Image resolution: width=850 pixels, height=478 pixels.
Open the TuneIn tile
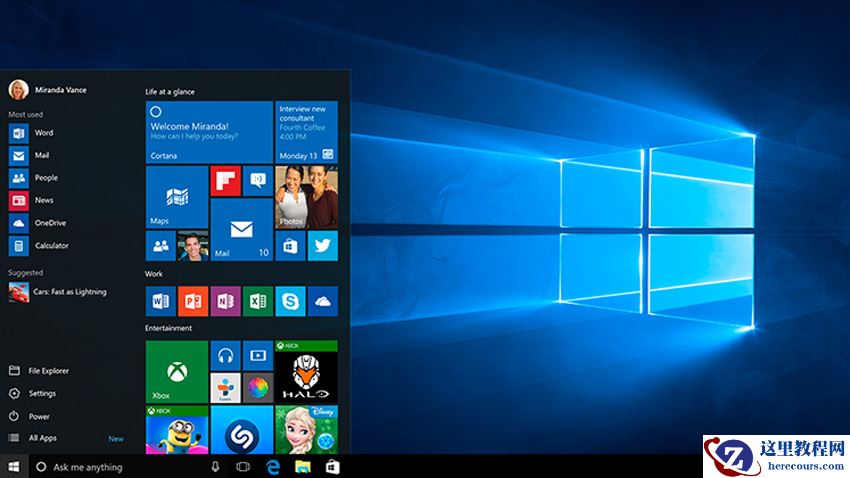[226, 388]
